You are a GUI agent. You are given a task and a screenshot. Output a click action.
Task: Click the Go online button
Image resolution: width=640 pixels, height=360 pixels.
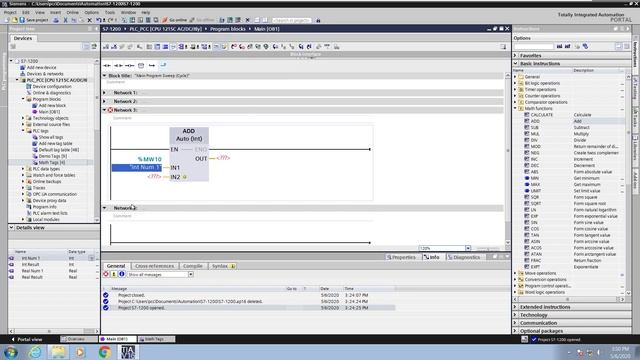[x=174, y=20]
